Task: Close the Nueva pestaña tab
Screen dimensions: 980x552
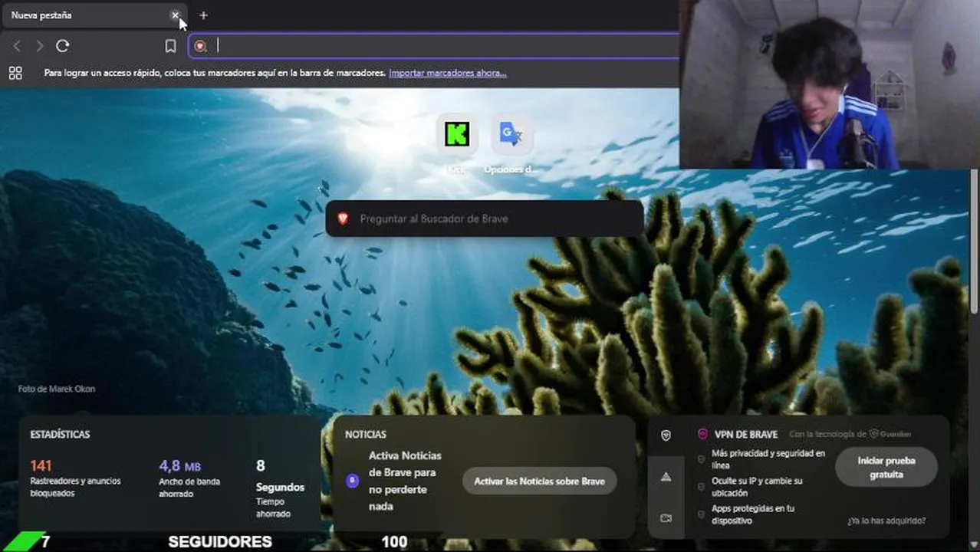Action: 175,15
